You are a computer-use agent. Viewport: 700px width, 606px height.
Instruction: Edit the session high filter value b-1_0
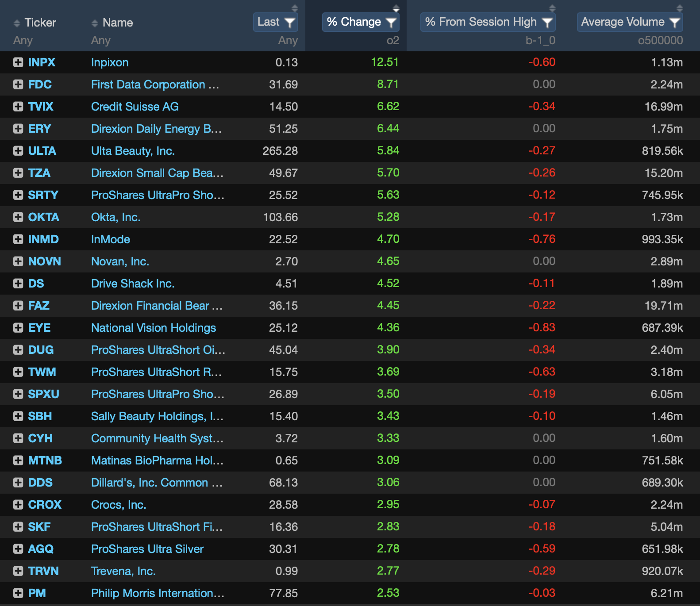coord(541,41)
